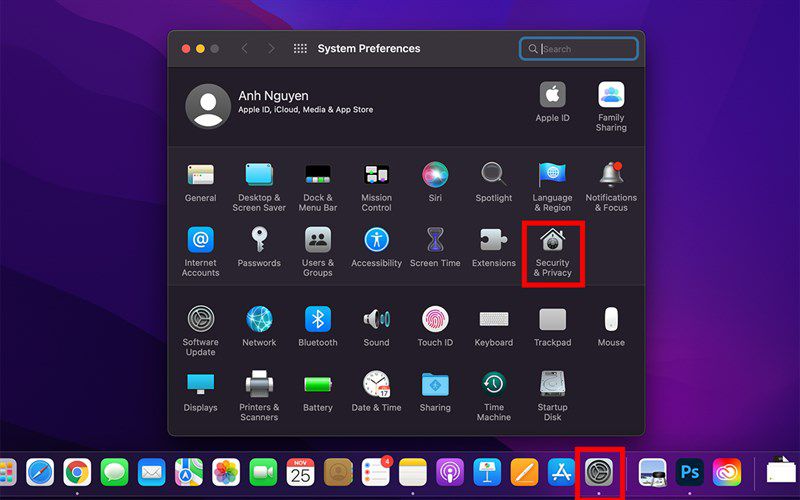Open Mouse preferences

pos(611,327)
